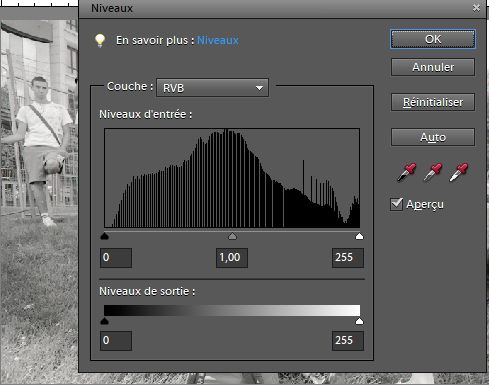Click the input shadow value field showing 0
Viewport: 489px width, 385px height.
pos(116,258)
